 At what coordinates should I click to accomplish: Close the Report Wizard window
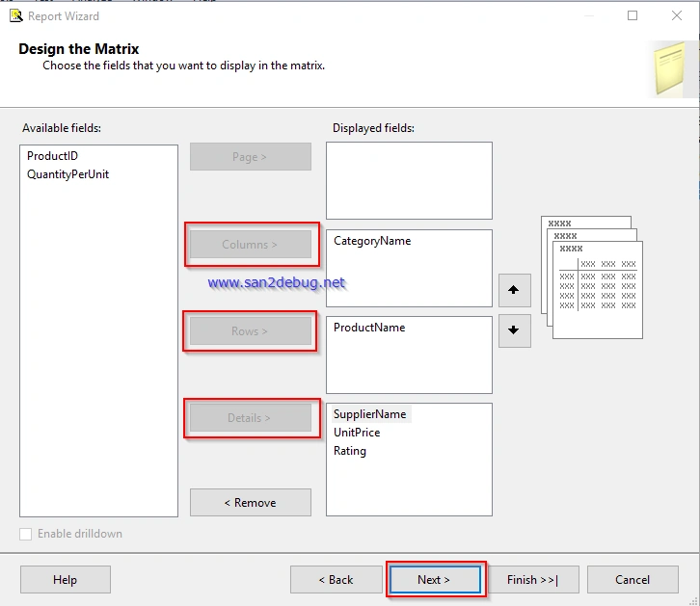click(676, 15)
